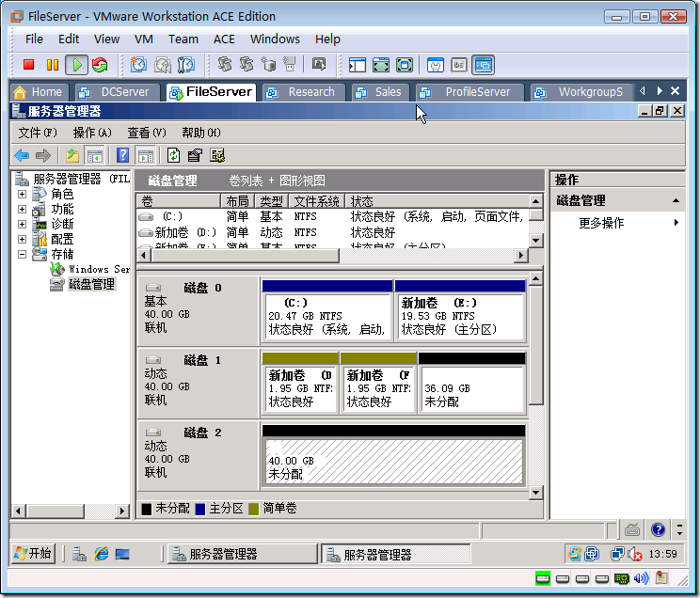This screenshot has height=598, width=700.
Task: Open the Home tab
Action: (40, 92)
